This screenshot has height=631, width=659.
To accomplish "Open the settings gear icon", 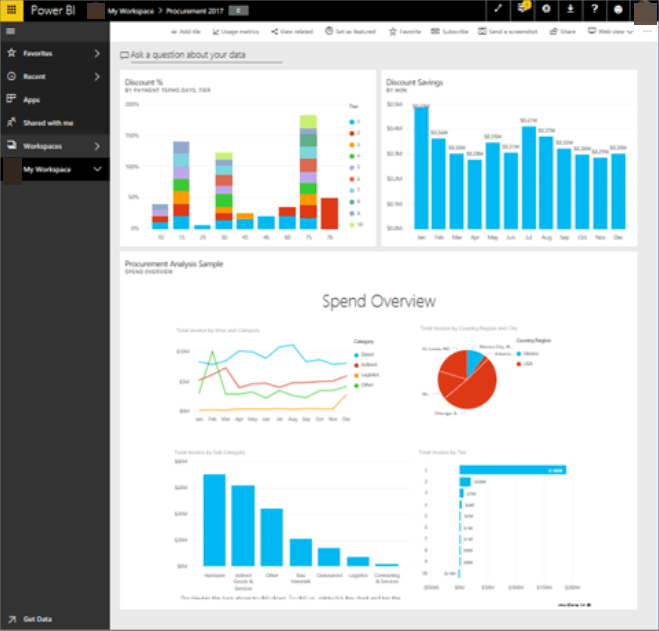I will coord(546,8).
